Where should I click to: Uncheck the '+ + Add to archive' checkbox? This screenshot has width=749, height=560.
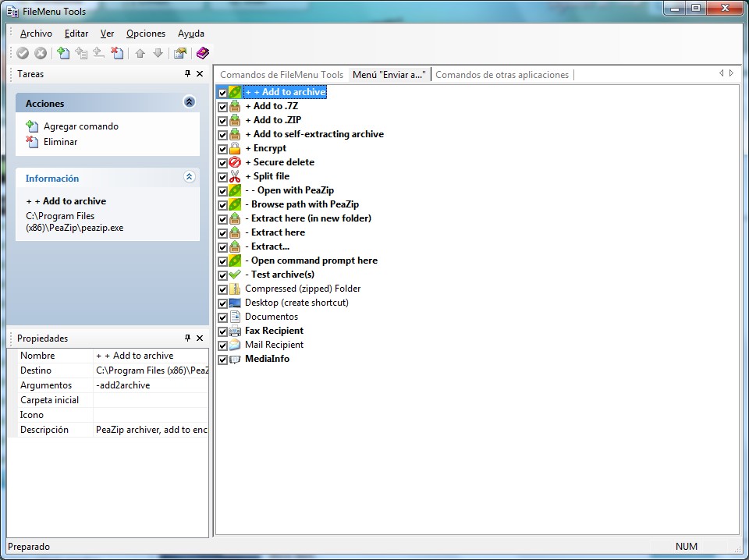tap(222, 93)
